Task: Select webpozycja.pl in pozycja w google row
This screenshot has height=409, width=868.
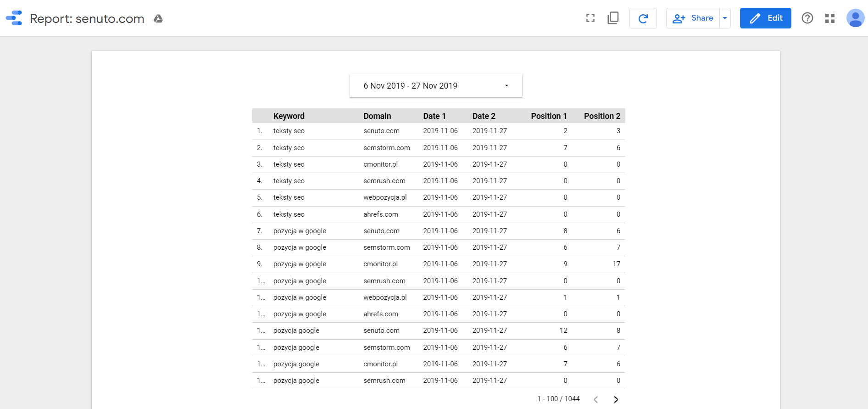Action: 385,297
